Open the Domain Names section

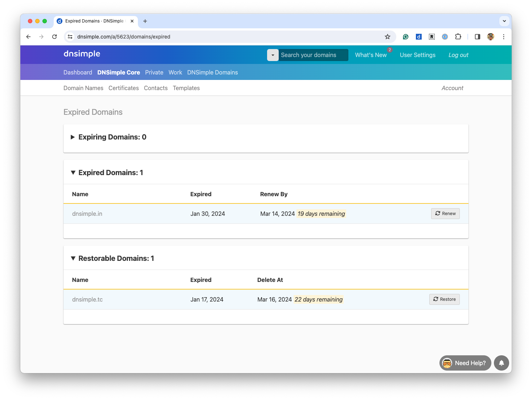pos(83,88)
